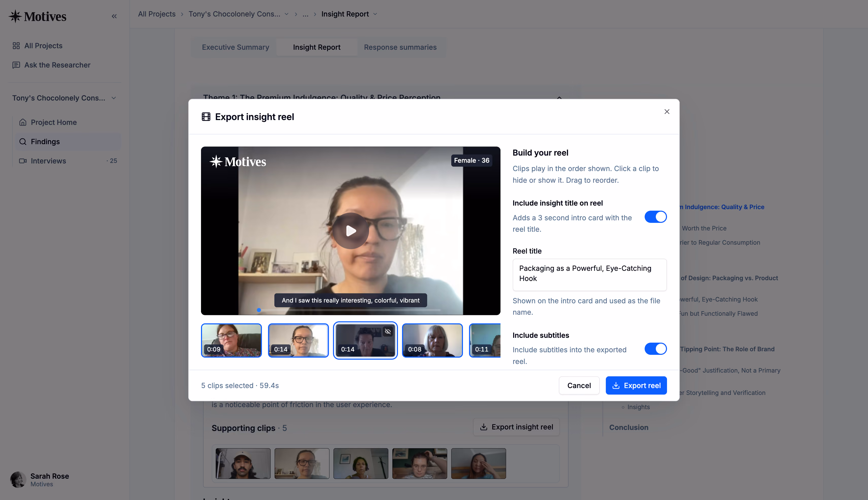Open Conclusion in table of contents
This screenshot has height=500, width=868.
pyautogui.click(x=629, y=427)
